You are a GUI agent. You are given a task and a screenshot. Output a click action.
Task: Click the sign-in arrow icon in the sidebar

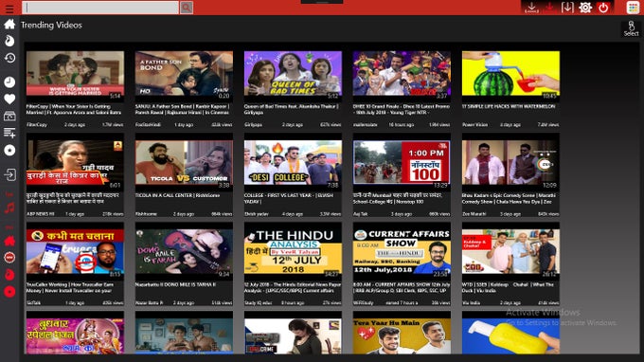pyautogui.click(x=9, y=174)
